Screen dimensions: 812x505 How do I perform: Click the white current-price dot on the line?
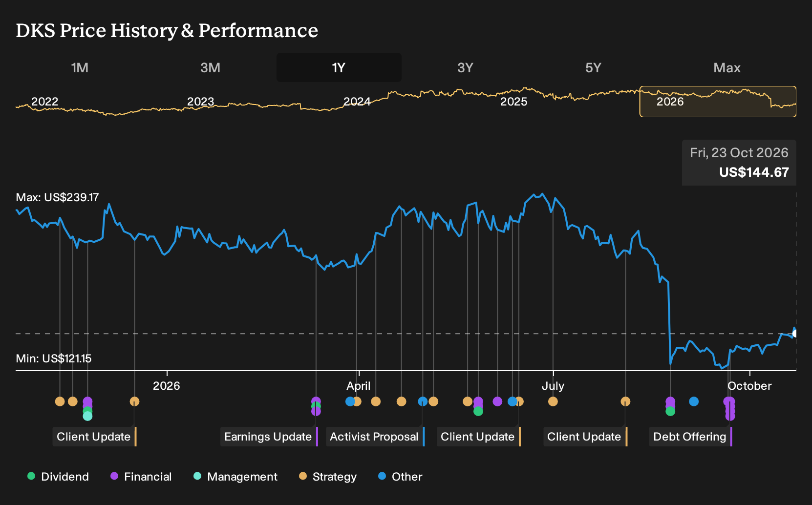click(x=795, y=334)
